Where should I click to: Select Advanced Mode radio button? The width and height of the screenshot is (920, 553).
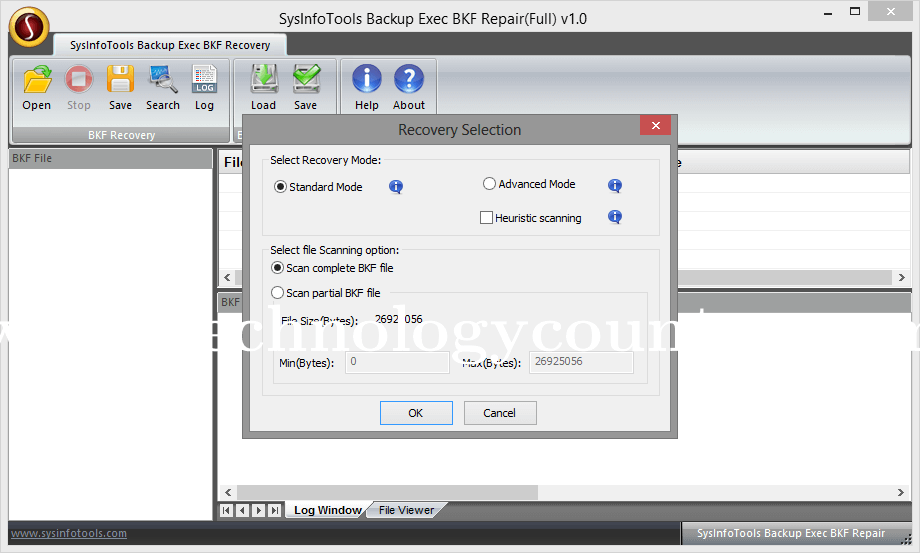click(x=489, y=184)
